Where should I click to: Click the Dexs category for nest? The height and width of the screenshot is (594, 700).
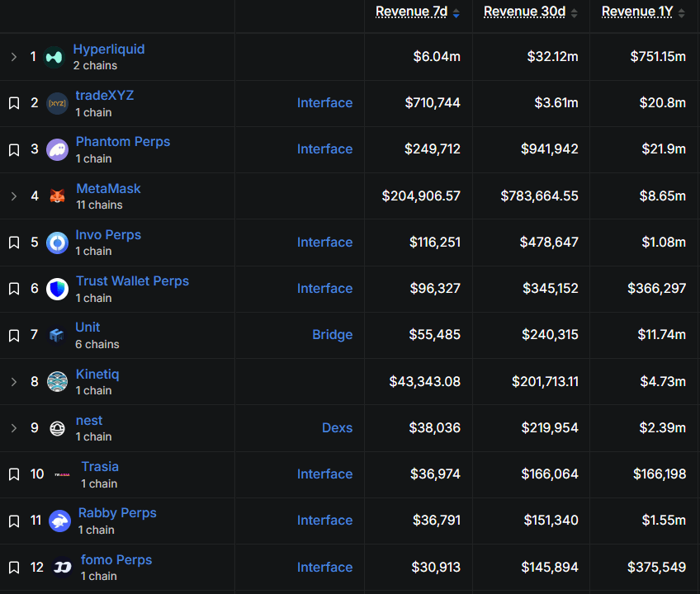point(338,428)
